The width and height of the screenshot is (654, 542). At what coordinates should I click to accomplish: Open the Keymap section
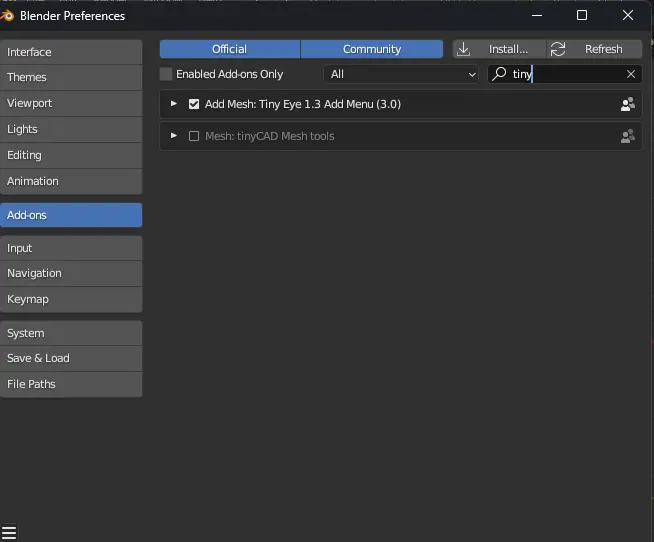(71, 299)
